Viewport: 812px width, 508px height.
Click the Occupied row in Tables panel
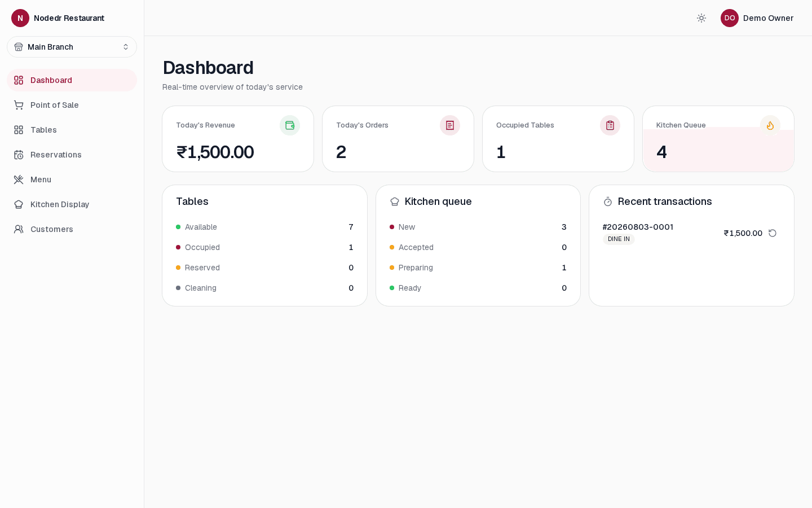[x=264, y=247]
